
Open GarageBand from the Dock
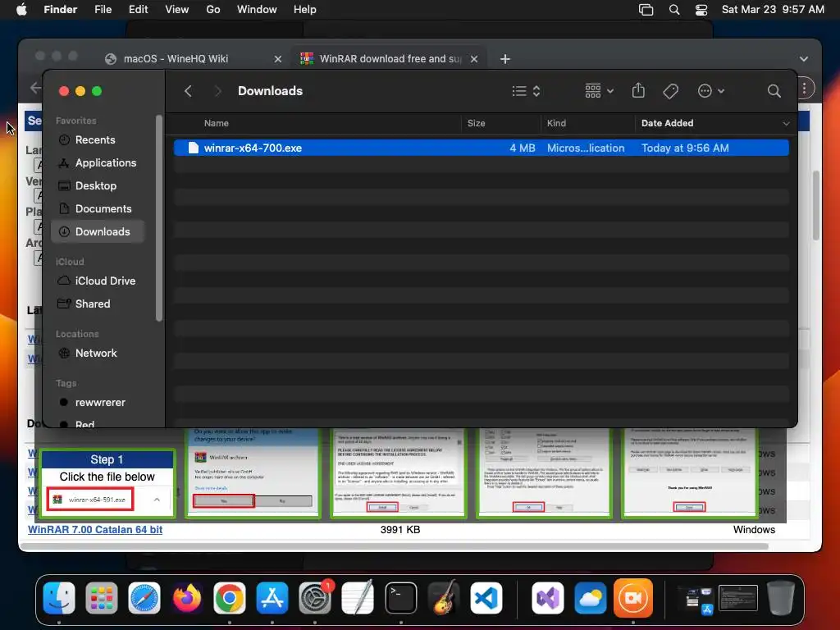pyautogui.click(x=444, y=598)
